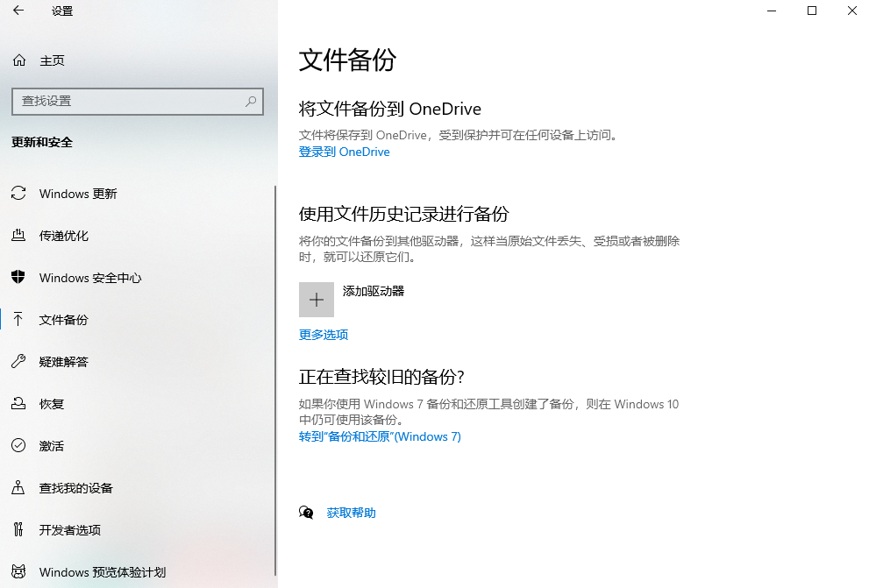The image size is (869, 588).
Task: Click 转到"备份和还原"(Windows 7) link
Action: (x=380, y=436)
